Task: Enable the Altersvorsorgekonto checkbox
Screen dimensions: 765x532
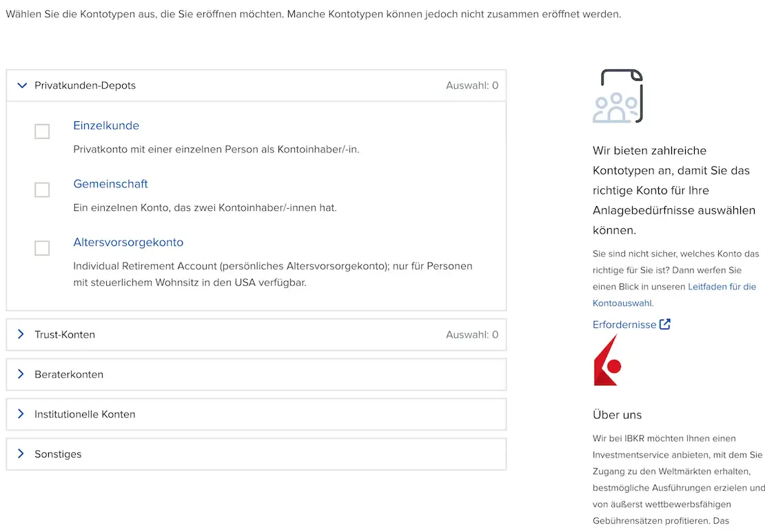Action: tap(42, 248)
